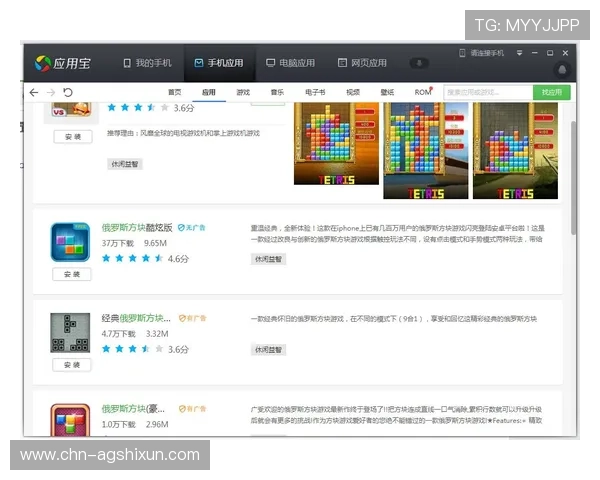
Task: Go back with the left arrow
Action: coord(34,92)
